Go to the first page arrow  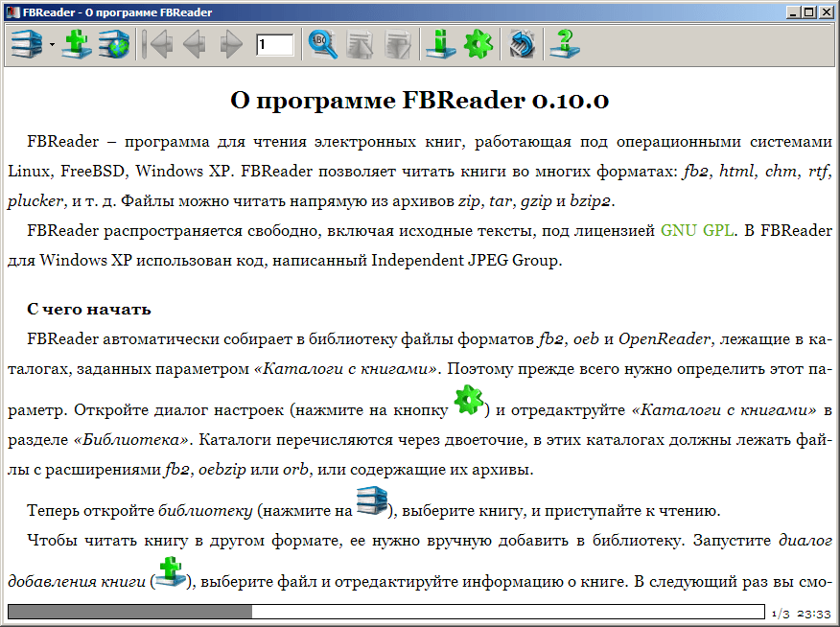click(158, 44)
